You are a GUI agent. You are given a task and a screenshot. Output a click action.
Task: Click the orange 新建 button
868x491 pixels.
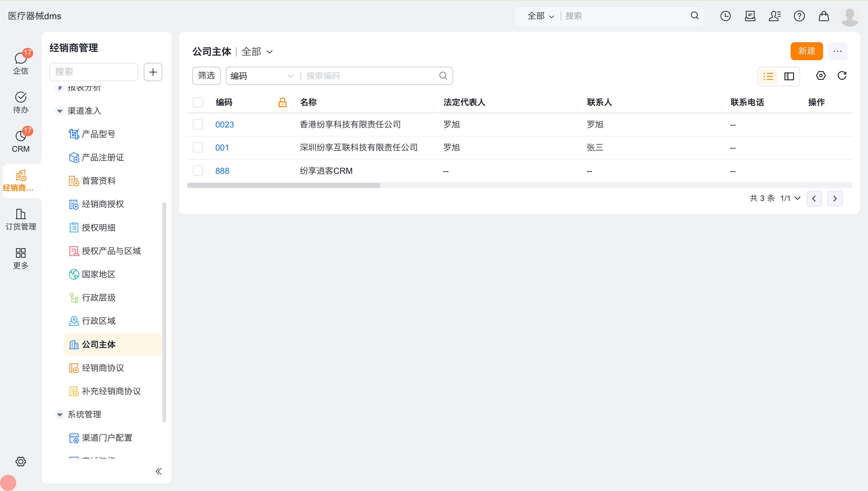point(806,51)
